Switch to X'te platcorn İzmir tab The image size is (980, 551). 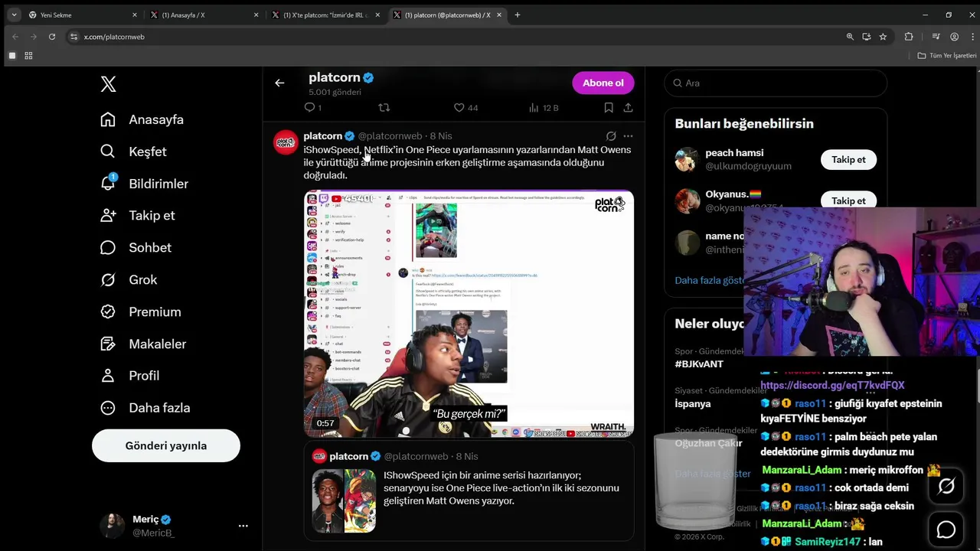(325, 15)
